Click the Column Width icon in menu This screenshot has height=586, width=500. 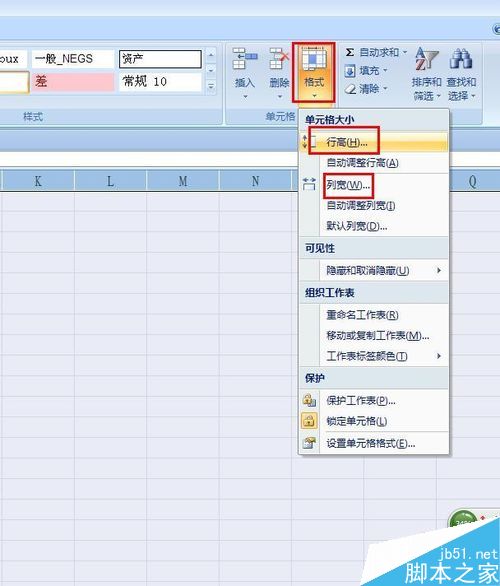coord(309,184)
